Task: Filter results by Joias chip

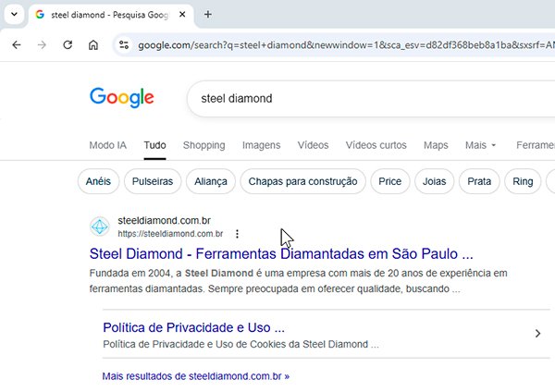Action: tap(435, 181)
